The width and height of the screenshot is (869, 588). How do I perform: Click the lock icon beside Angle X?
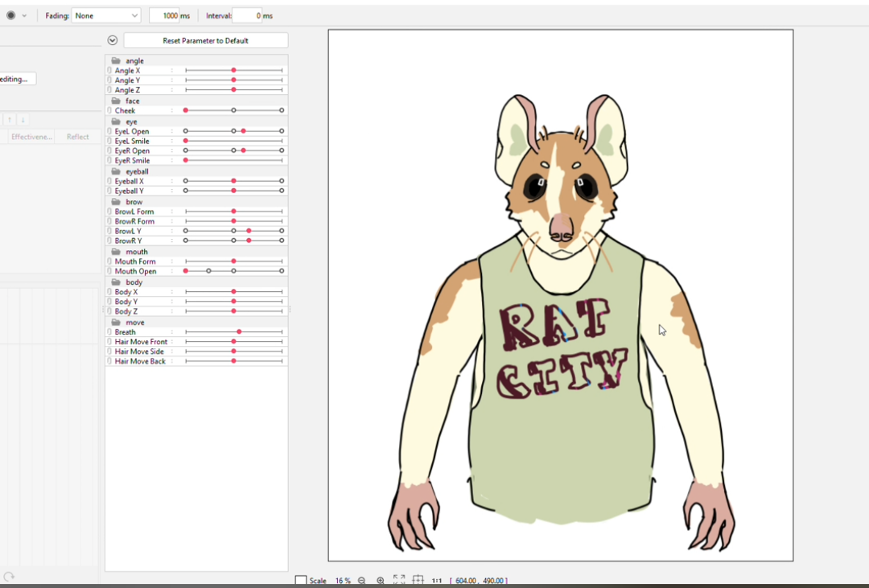coord(109,71)
